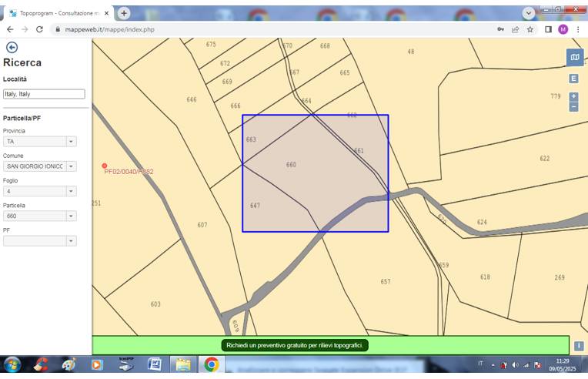This screenshot has height=379, width=588.
Task: Reload the page in browser toolbar
Action: pos(39,29)
